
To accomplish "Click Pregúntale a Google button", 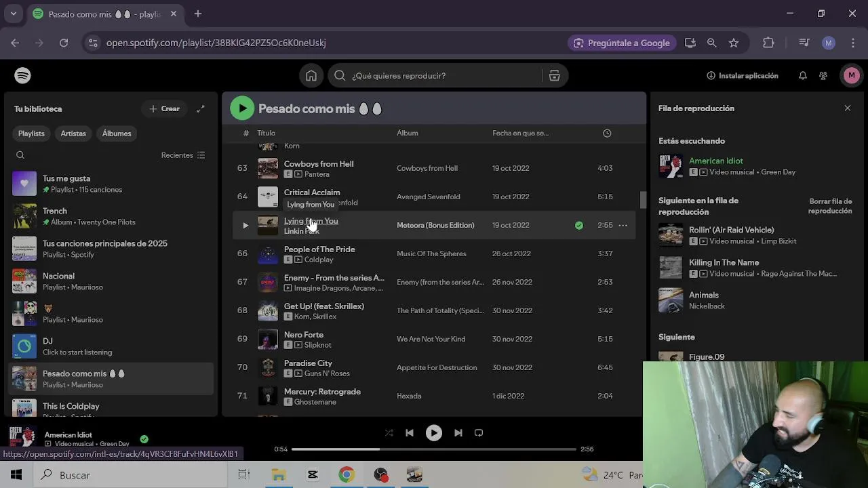I will [x=621, y=43].
